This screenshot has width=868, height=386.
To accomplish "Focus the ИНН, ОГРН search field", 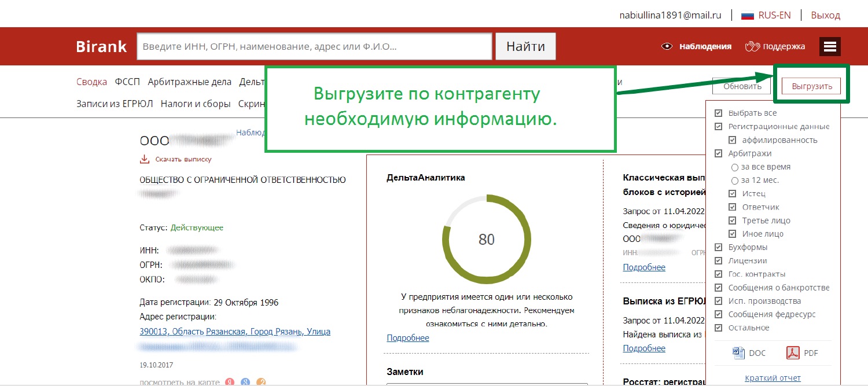I will [314, 47].
